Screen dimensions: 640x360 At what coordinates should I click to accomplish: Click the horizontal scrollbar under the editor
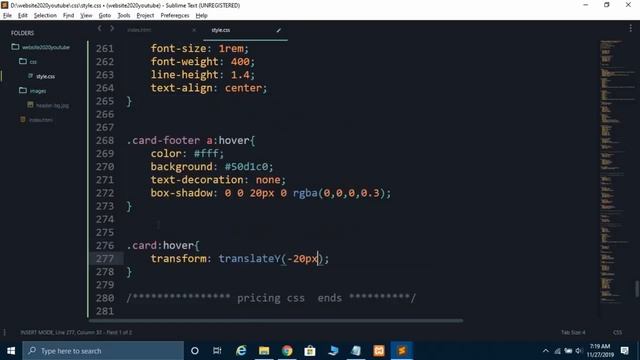tap(276, 321)
